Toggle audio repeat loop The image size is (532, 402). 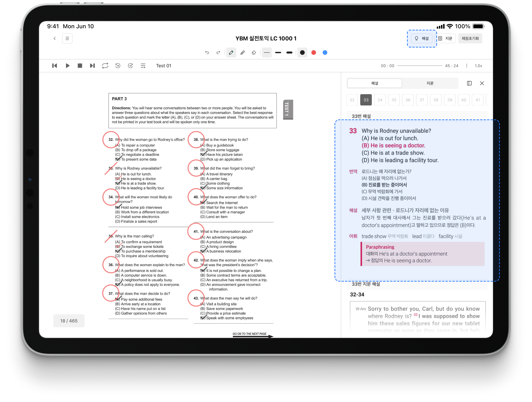tap(105, 66)
